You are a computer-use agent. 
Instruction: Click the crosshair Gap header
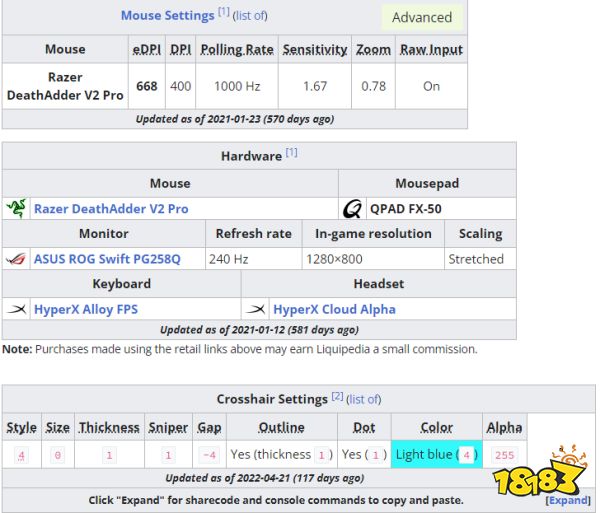(209, 427)
